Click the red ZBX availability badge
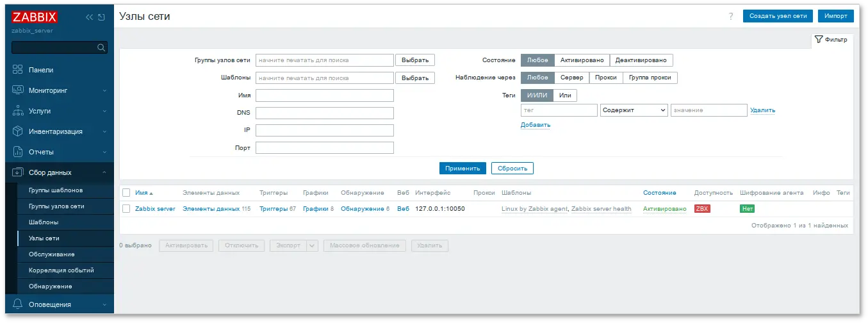The width and height of the screenshot is (868, 323). tap(702, 209)
